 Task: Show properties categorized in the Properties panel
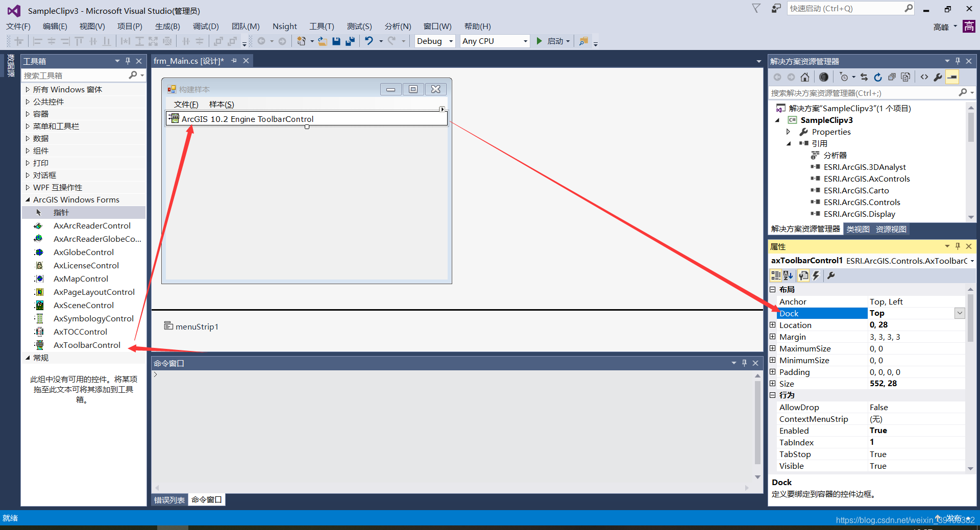click(x=776, y=275)
